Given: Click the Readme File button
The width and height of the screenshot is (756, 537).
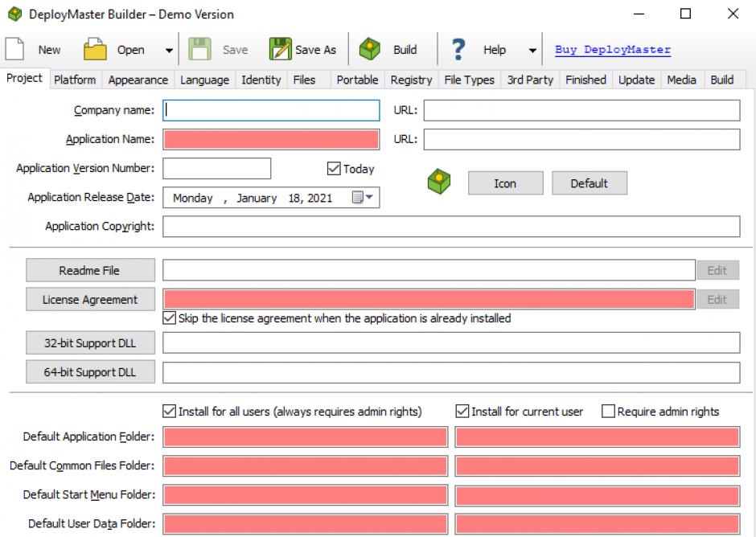Looking at the screenshot, I should coord(90,270).
